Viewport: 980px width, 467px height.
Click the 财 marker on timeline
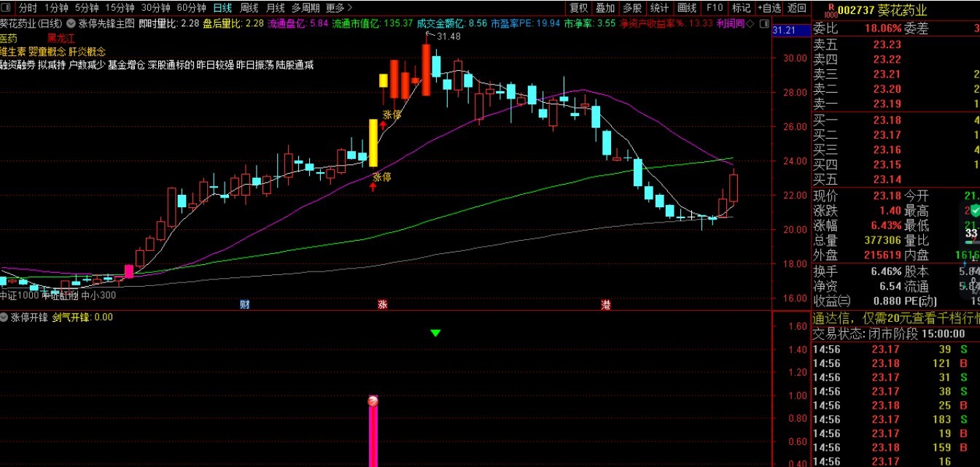pyautogui.click(x=245, y=304)
